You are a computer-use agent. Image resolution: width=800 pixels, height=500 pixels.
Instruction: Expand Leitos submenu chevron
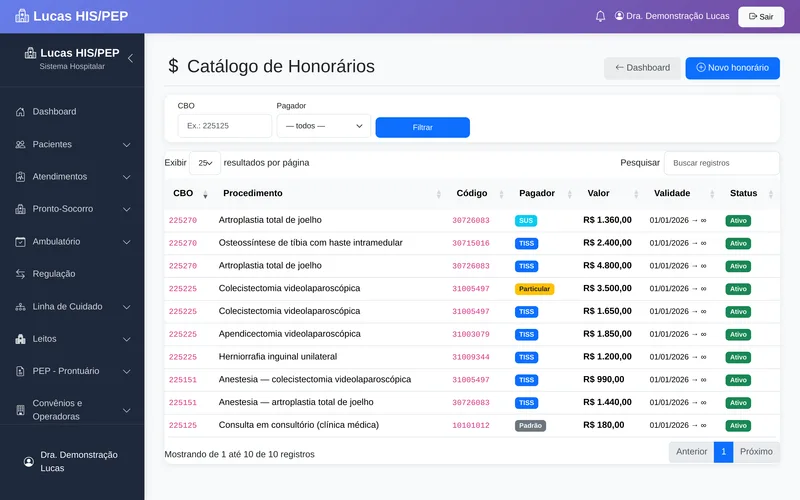[x=127, y=339]
